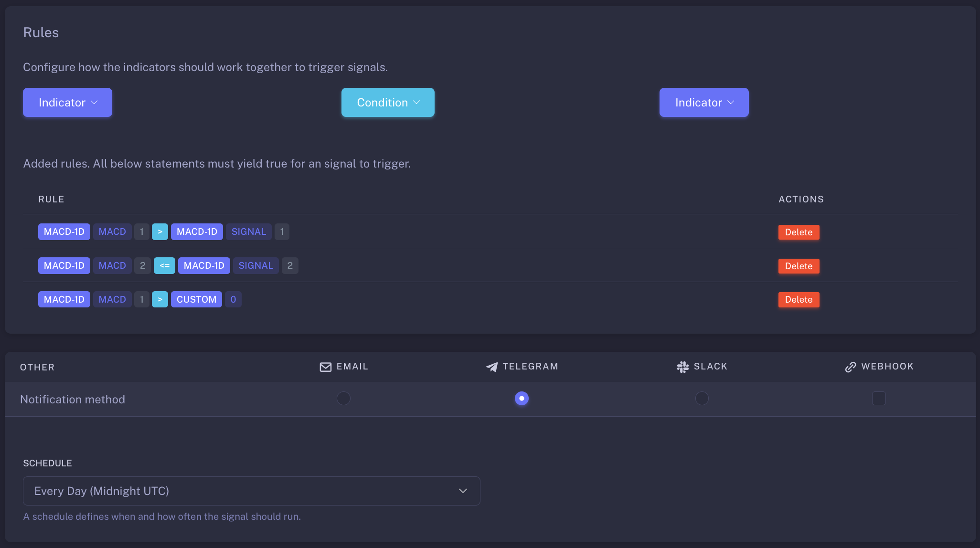980x548 pixels.
Task: Select Email notification method radio
Action: coord(343,398)
